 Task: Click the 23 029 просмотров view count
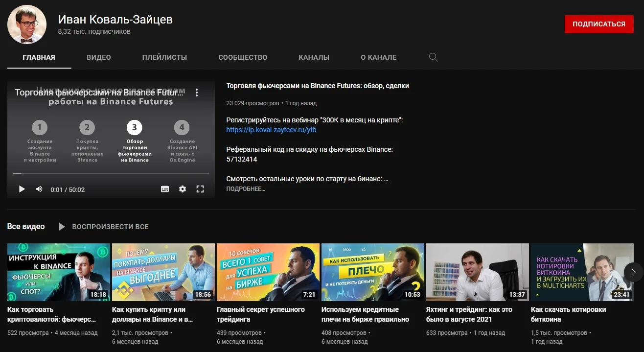click(253, 103)
